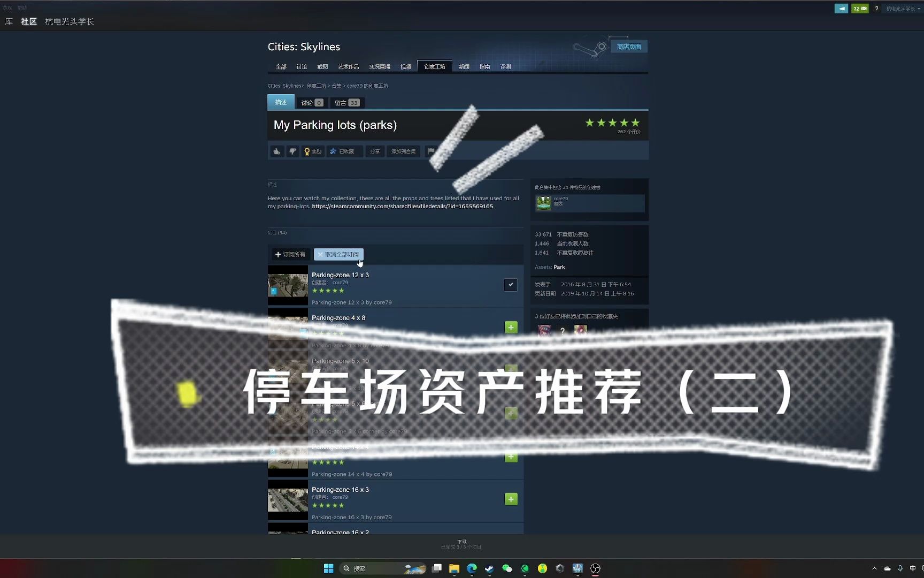Select the 新闻 news tab
The height and width of the screenshot is (578, 924).
[464, 66]
